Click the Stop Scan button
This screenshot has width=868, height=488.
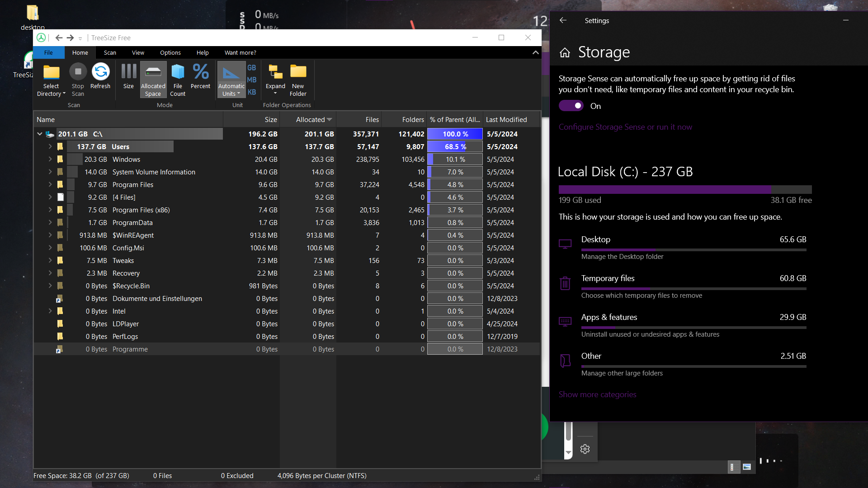coord(78,80)
